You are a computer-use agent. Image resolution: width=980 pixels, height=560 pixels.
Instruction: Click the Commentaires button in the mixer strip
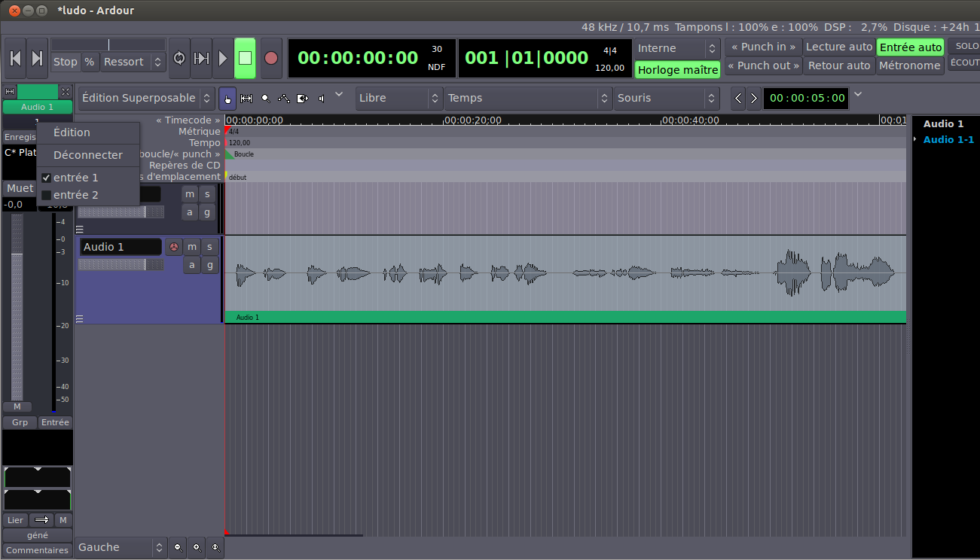point(38,550)
